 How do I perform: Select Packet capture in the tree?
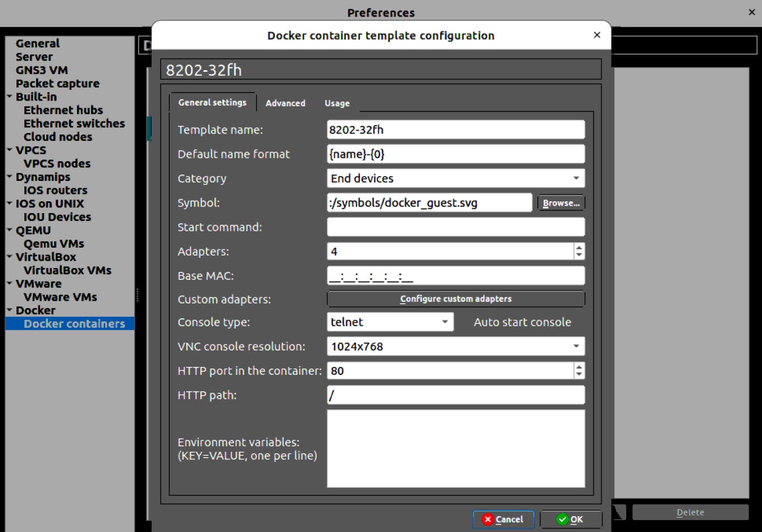coord(58,84)
